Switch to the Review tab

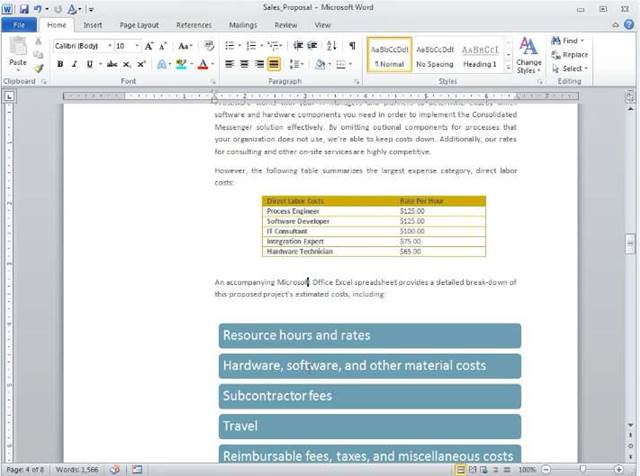(x=286, y=25)
